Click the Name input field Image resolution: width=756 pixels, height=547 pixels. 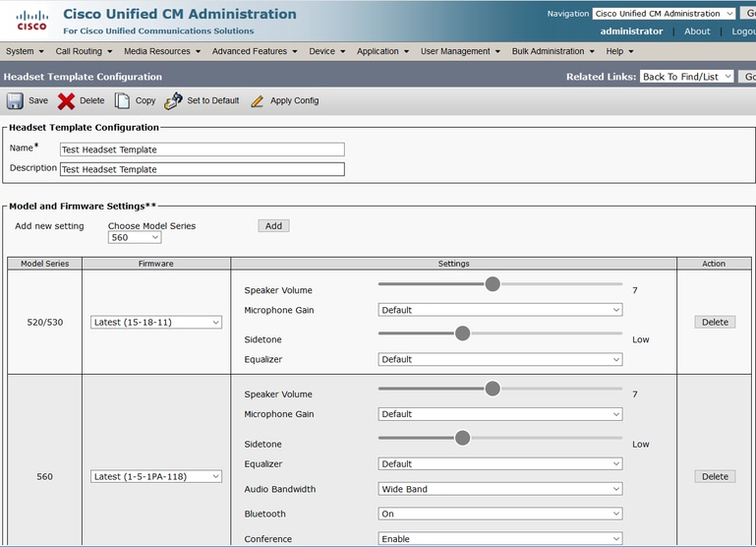tap(202, 150)
